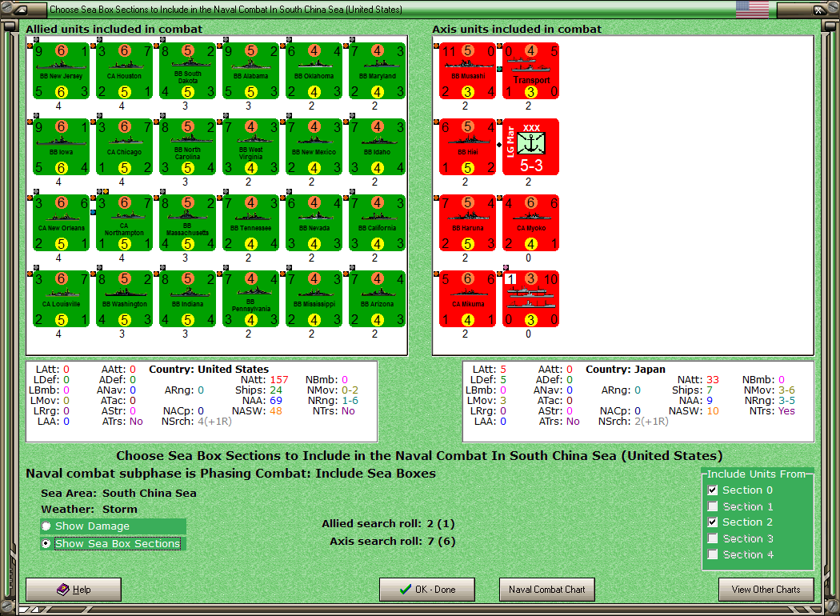Select Show Sea Box Sections radio button
The width and height of the screenshot is (840, 616).
pyautogui.click(x=46, y=543)
